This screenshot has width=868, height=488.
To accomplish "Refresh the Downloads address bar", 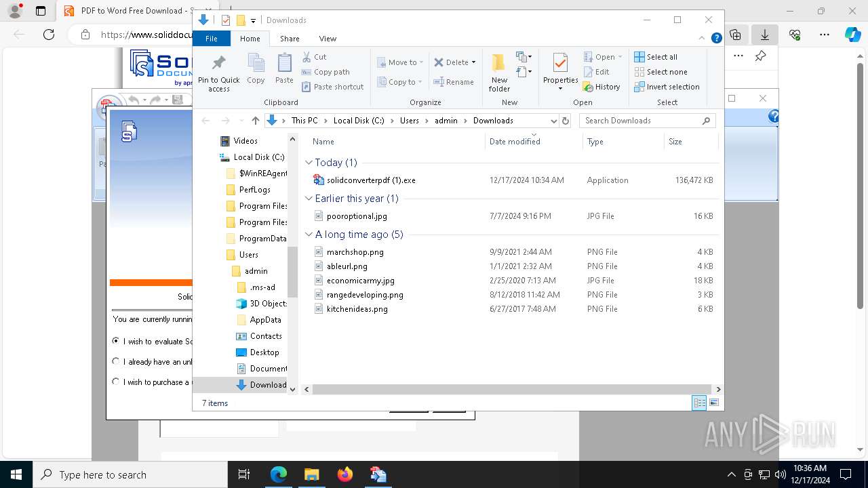I will (566, 121).
